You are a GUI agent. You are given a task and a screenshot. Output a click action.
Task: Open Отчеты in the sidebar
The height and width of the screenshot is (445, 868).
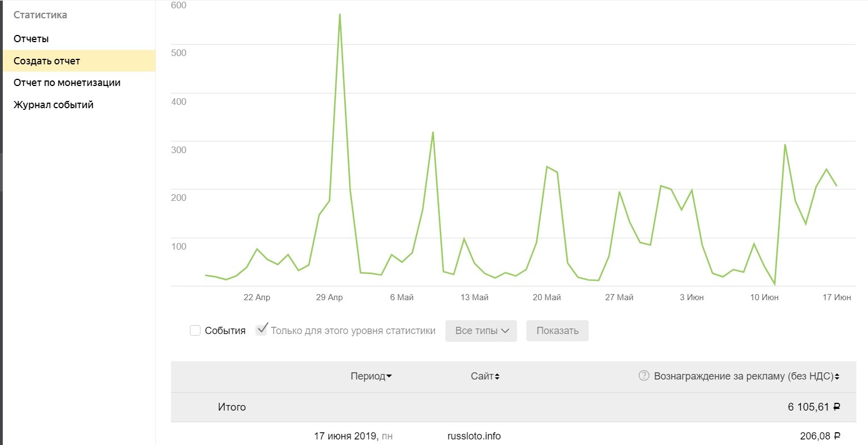pos(31,39)
